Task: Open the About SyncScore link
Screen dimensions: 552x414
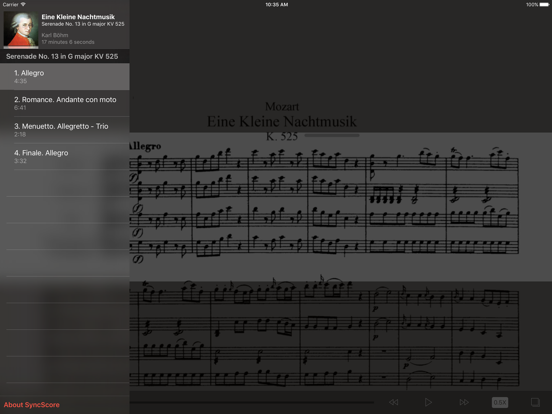Action: tap(32, 405)
